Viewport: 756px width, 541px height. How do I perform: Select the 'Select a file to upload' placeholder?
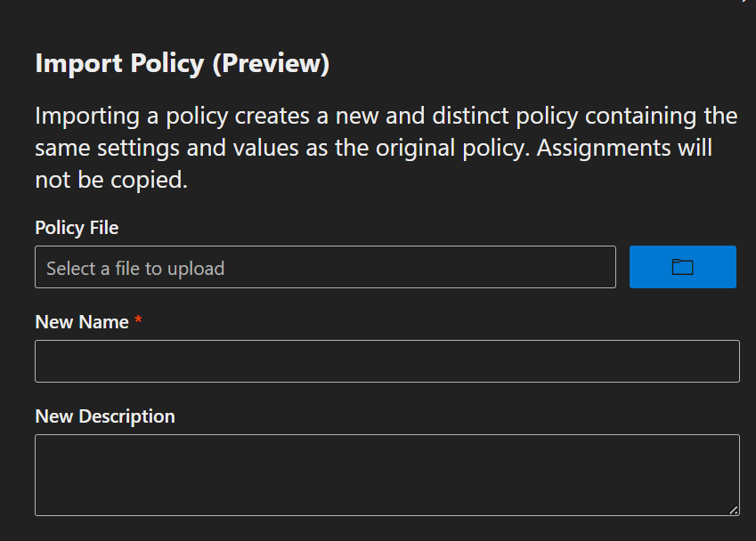135,268
